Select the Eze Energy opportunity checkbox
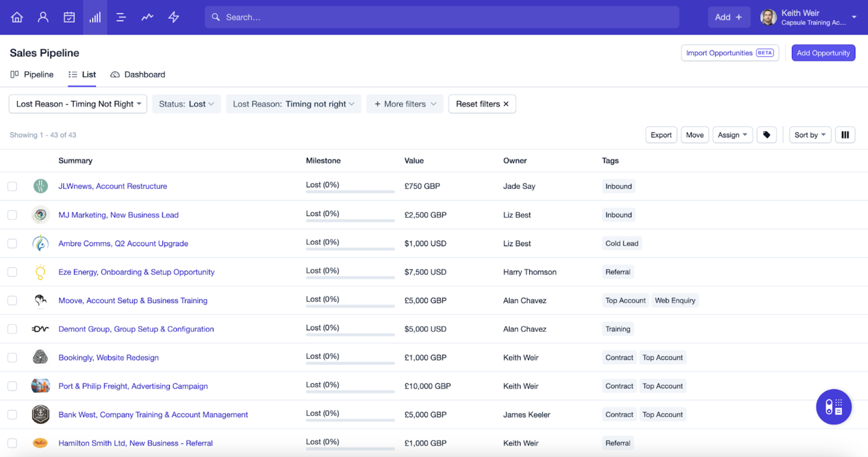Viewport: 868px width, 457px height. click(12, 272)
